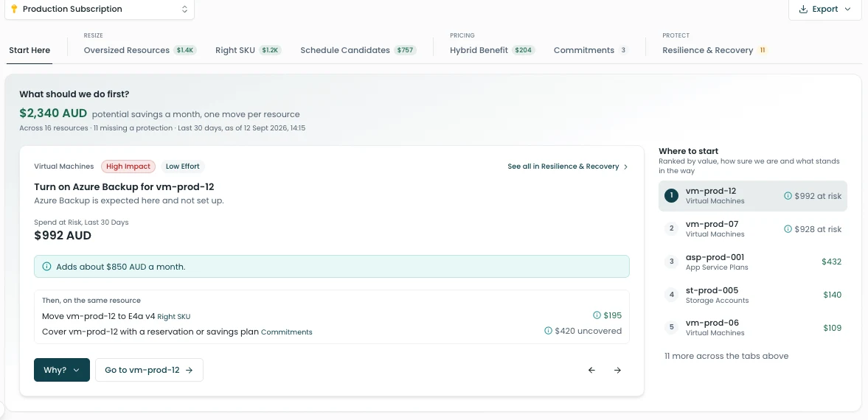Click info icon next to $992 at risk
The height and width of the screenshot is (420, 868).
[x=788, y=196]
